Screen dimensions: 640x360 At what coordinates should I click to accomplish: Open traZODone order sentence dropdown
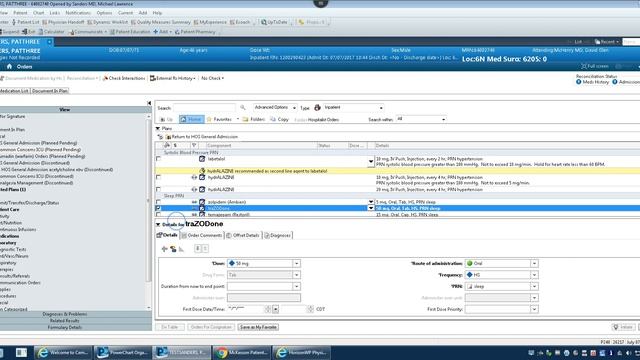371,208
